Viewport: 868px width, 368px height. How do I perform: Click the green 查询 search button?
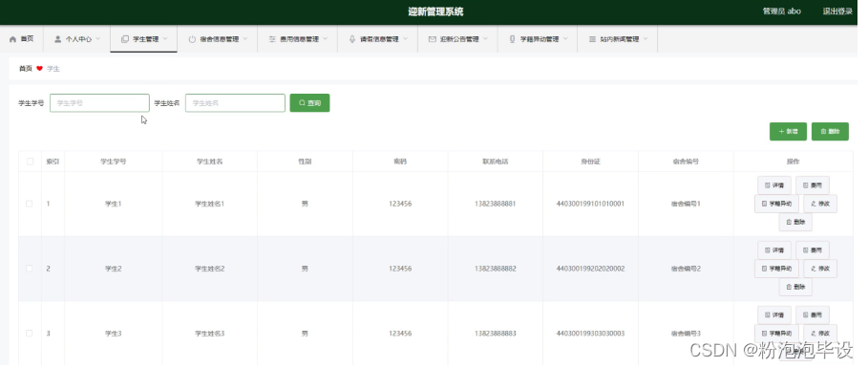click(x=309, y=103)
